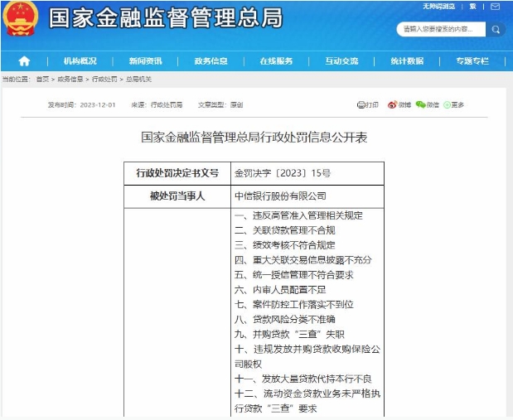Click the home icon in navigation bar

[24, 60]
